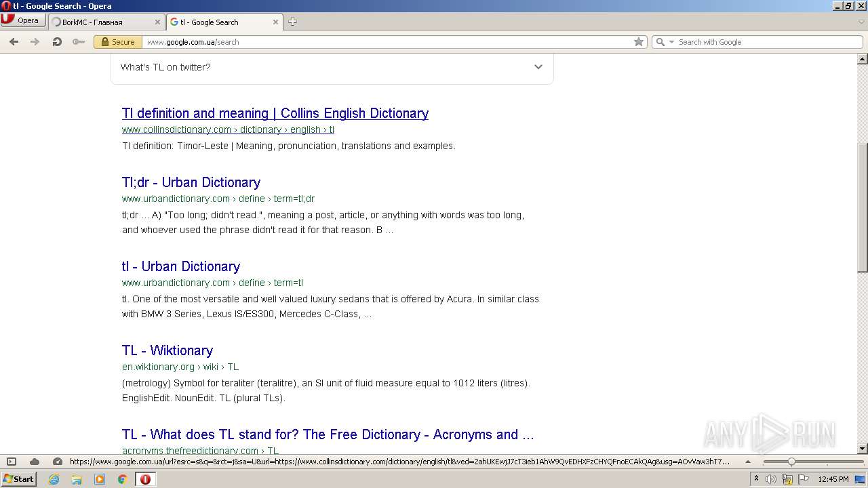Screen dimensions: 868x488
Task: Launch Internet Explorer from taskbar
Action: [x=54, y=479]
